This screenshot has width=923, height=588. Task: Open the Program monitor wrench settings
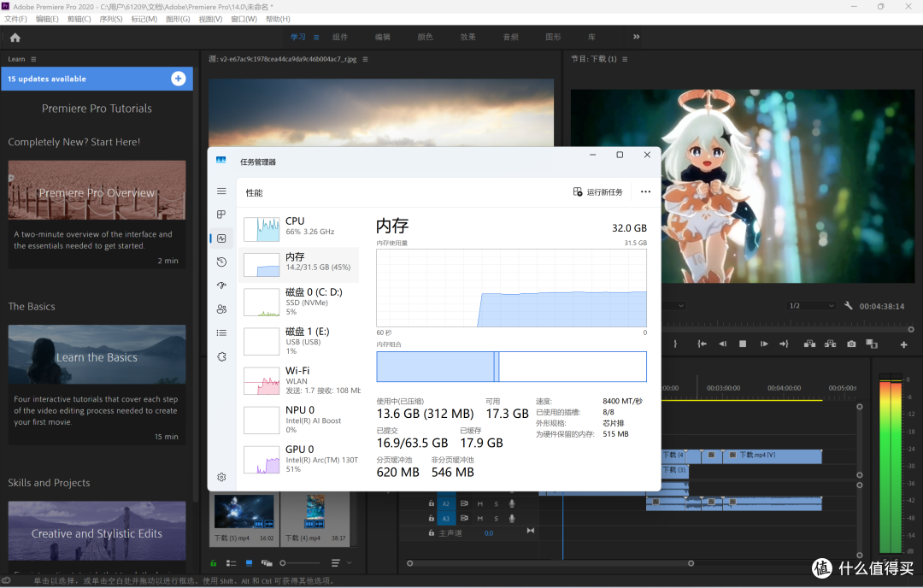(x=849, y=305)
